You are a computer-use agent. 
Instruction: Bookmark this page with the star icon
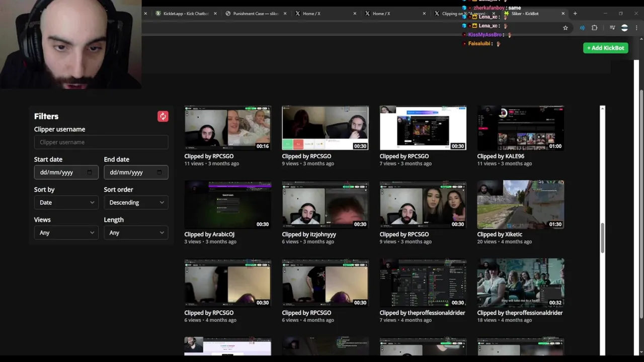point(566,28)
